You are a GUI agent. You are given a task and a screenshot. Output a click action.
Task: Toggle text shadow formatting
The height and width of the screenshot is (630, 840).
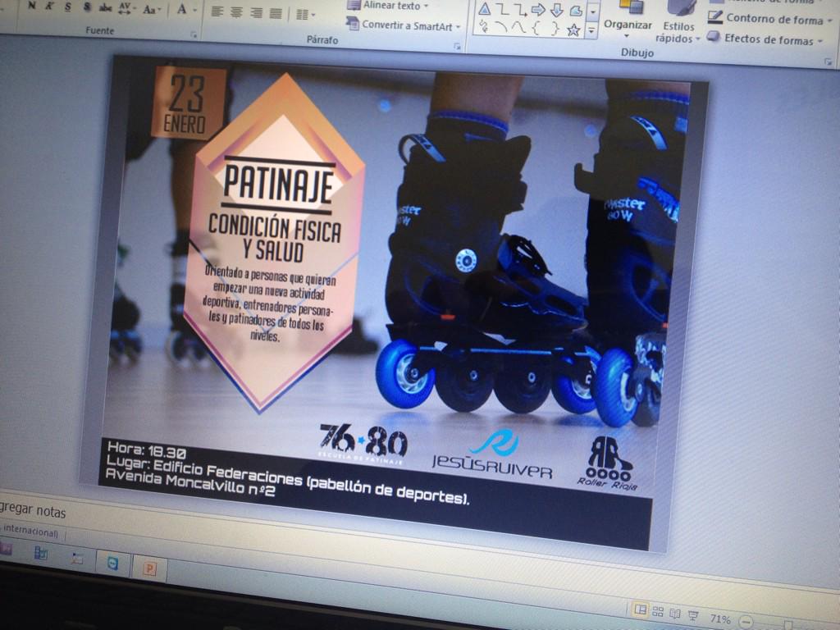[87, 7]
